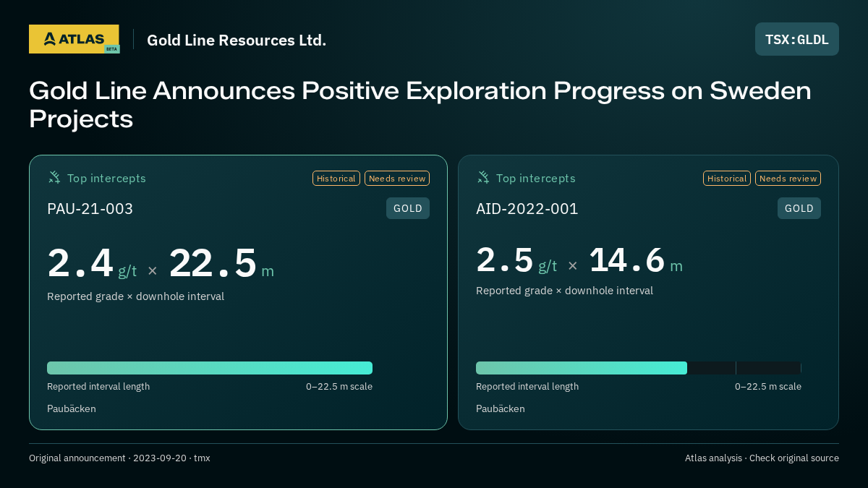Screen dimensions: 868x488
Task: Click the Needs review tag on the AID-2022-001 card
Action: pos(788,178)
